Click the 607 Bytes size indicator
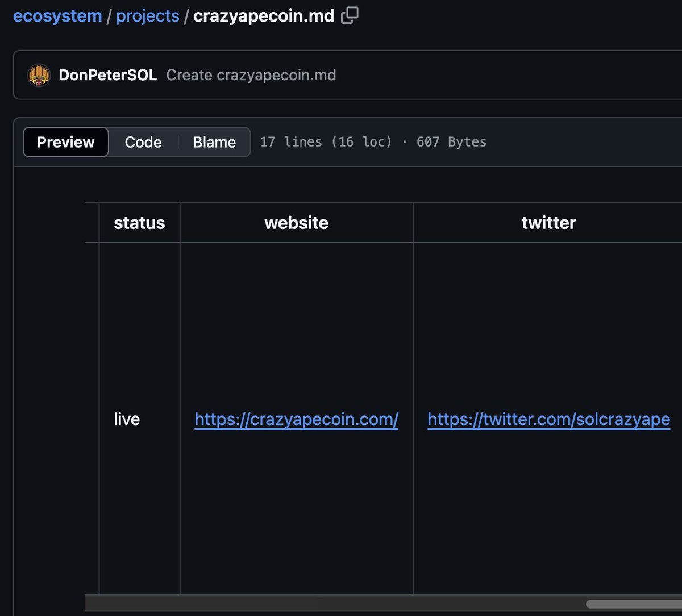Viewport: 682px width, 616px height. 451,142
